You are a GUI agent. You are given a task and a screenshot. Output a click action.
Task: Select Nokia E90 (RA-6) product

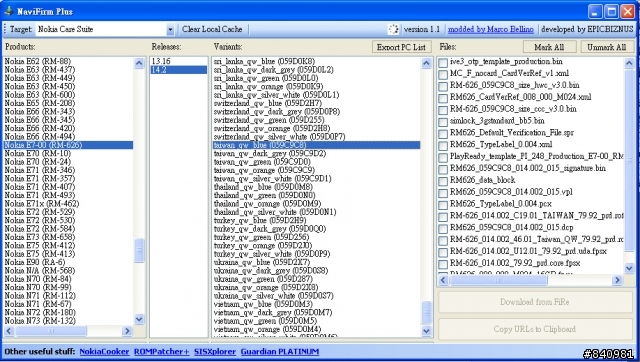click(x=68, y=262)
